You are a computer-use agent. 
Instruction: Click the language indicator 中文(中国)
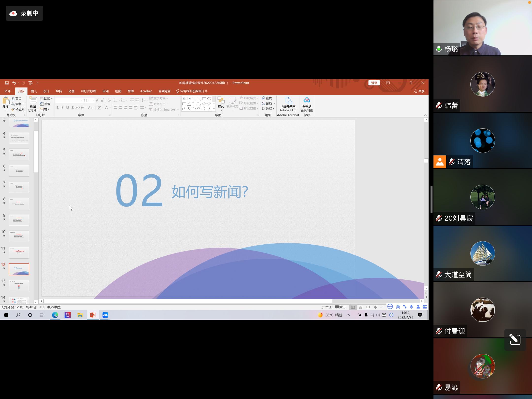54,307
